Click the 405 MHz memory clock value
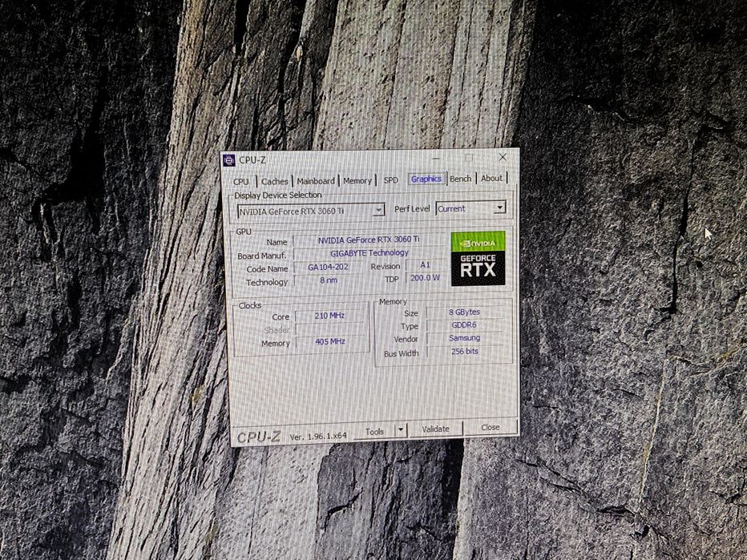747x560 pixels. point(330,341)
